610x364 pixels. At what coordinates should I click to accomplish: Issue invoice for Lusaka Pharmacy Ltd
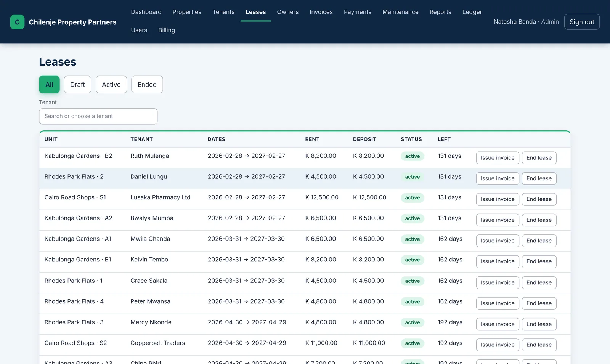point(498,199)
